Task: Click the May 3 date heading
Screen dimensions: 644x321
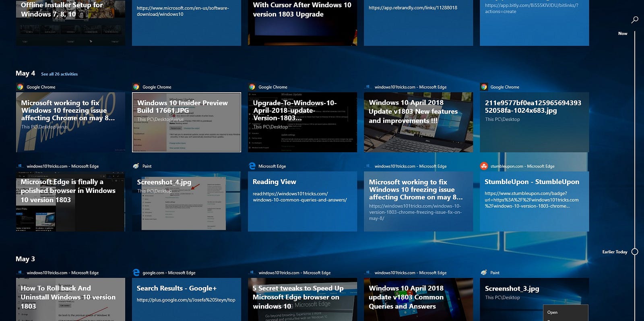Action: pyautogui.click(x=25, y=259)
